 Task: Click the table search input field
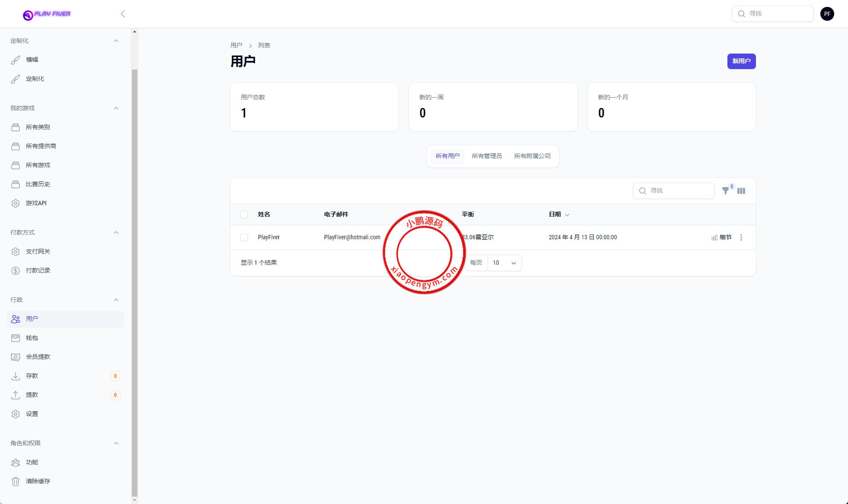[679, 191]
